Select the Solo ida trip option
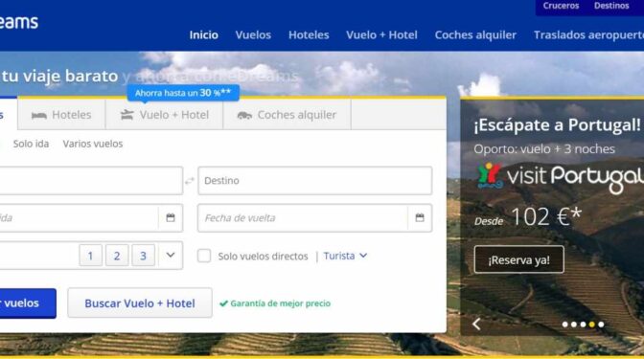 [31, 144]
